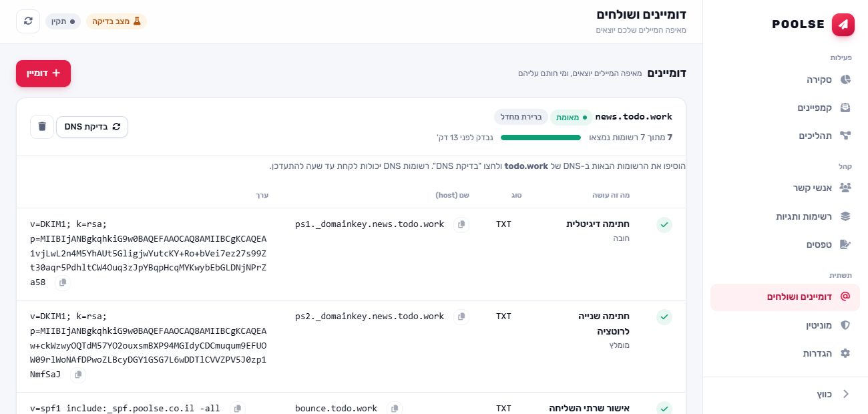
Task: Copy ps1._domainkey.news.todo.work host name
Action: 461,224
